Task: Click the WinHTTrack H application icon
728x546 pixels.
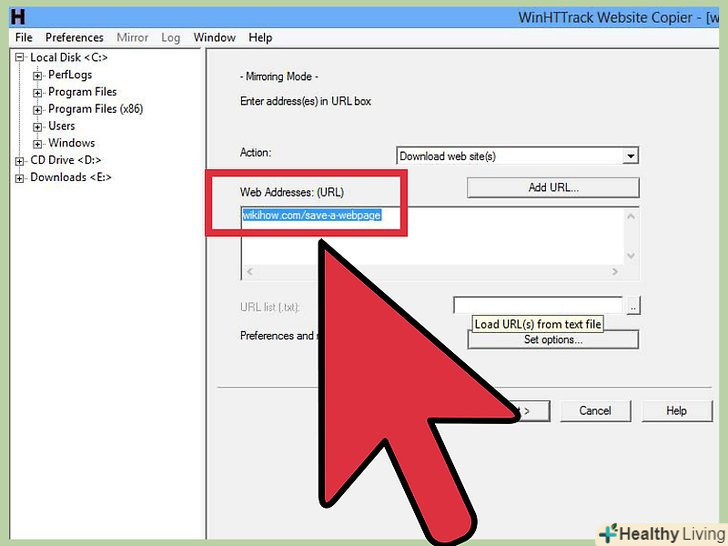Action: [18, 17]
